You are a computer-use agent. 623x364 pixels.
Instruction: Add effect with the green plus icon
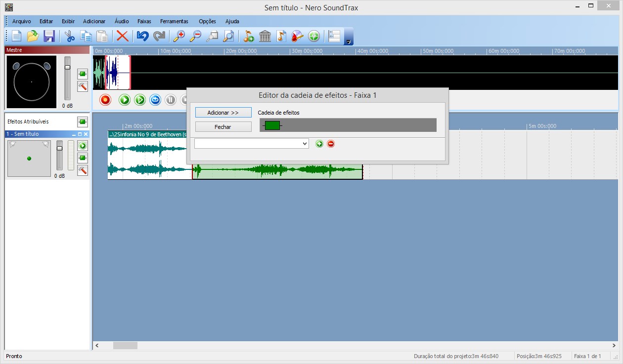click(319, 144)
